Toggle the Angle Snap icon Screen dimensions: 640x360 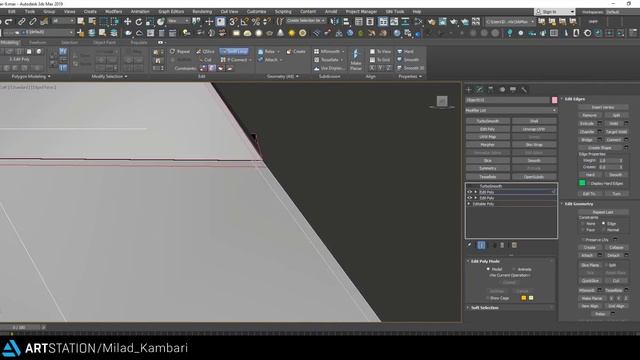pyautogui.click(x=244, y=22)
